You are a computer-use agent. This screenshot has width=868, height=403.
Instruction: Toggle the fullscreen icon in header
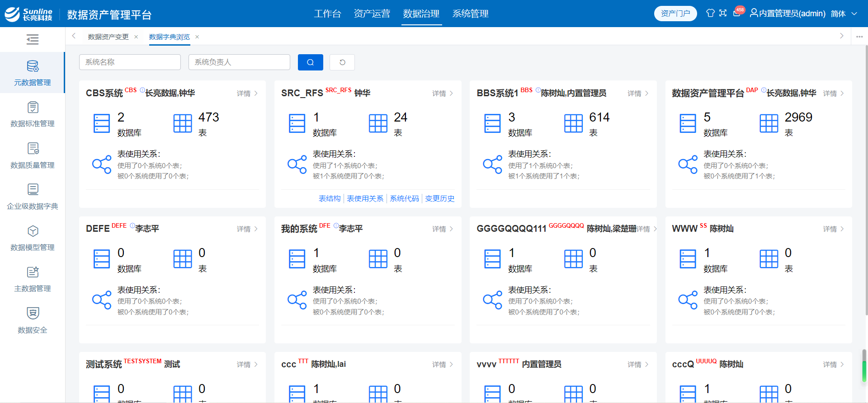click(723, 13)
